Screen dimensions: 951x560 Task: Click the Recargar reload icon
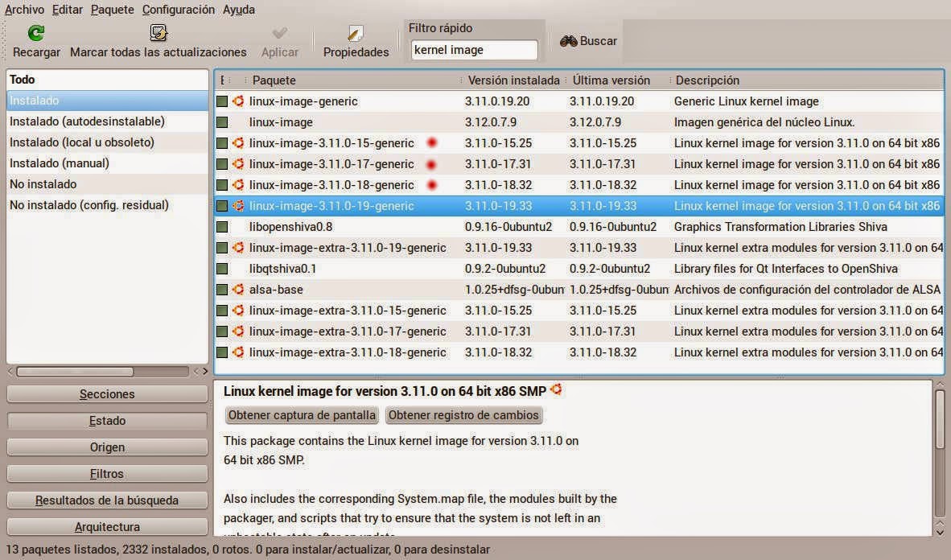pyautogui.click(x=35, y=33)
